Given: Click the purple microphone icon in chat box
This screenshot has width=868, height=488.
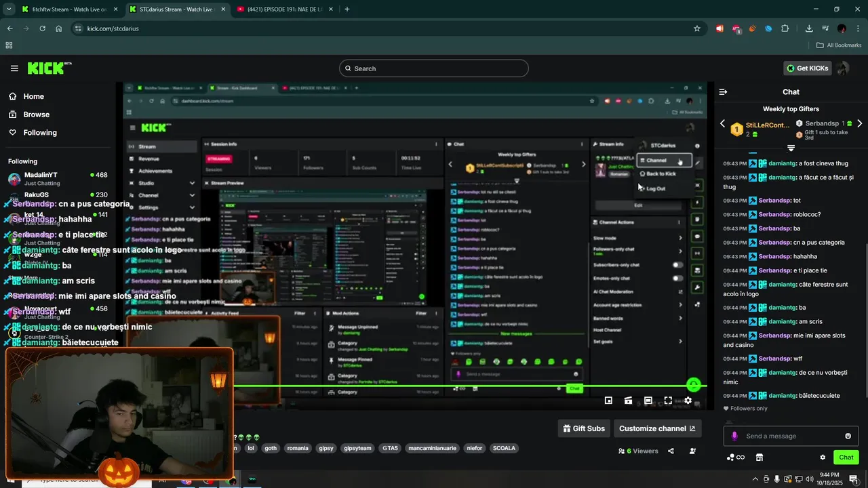Looking at the screenshot, I should 734,436.
